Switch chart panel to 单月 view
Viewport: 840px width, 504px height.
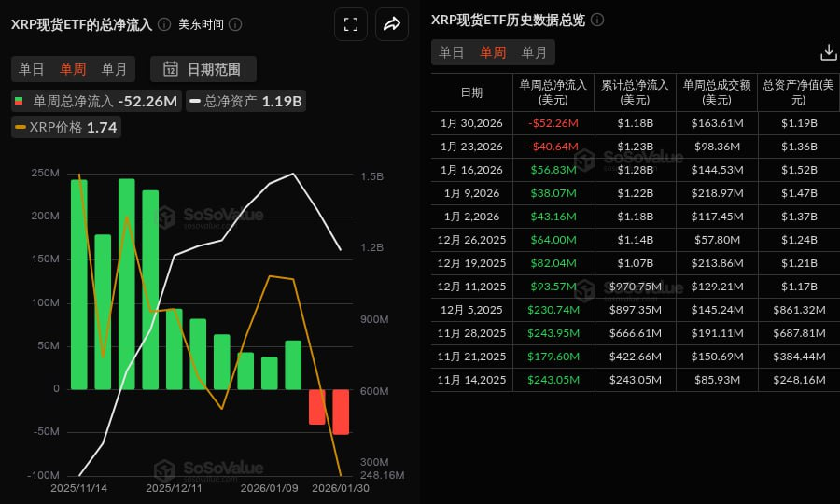pyautogui.click(x=114, y=69)
